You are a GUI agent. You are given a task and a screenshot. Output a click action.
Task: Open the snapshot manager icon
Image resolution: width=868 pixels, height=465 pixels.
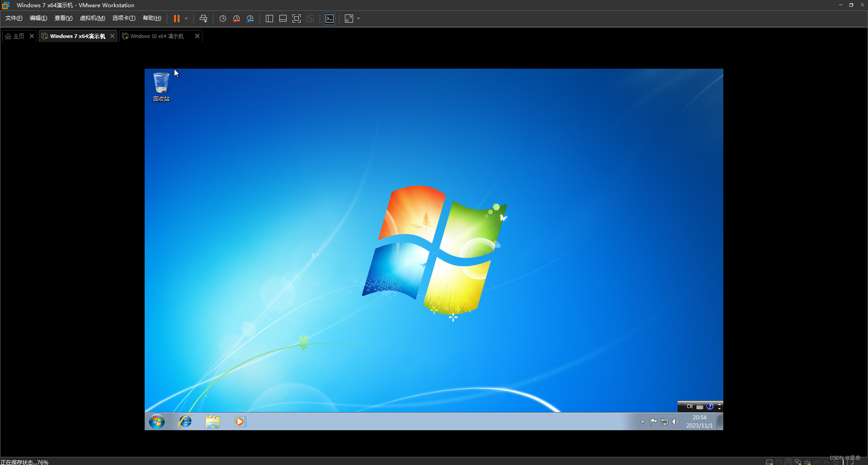coord(250,19)
